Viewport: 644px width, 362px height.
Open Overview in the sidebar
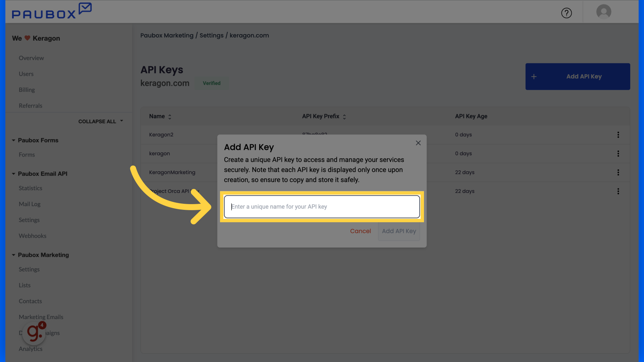(31, 58)
